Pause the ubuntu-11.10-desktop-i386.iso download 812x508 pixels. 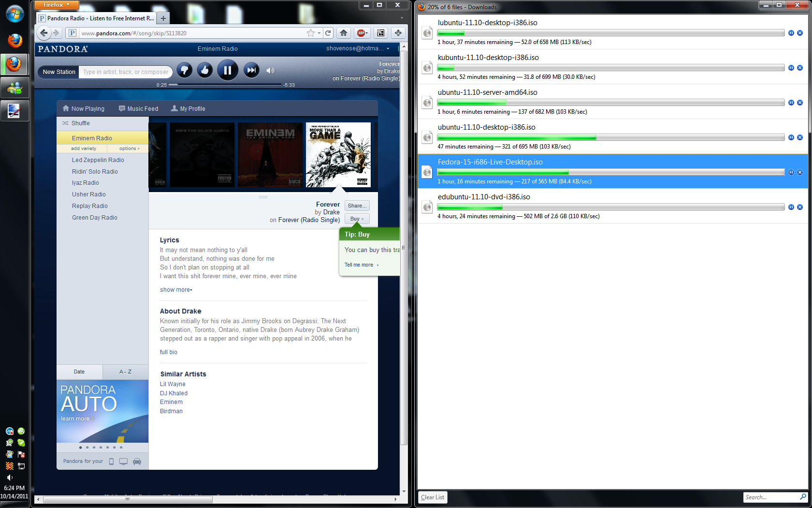coord(791,137)
